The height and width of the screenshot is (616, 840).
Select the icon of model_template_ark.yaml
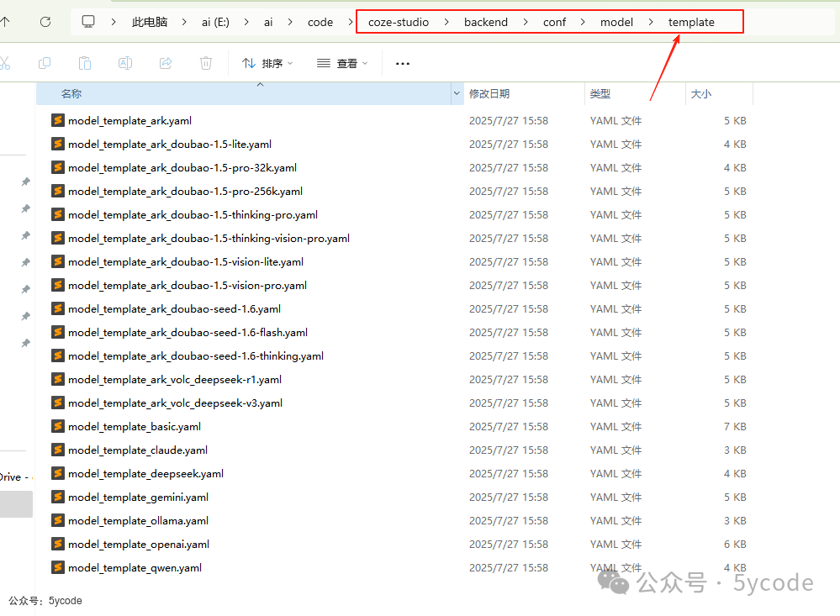[58, 120]
